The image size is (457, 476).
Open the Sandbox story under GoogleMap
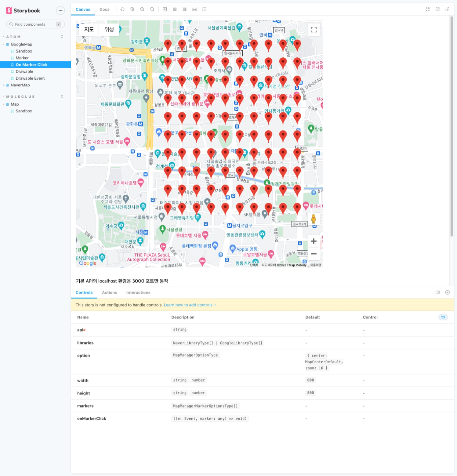[x=24, y=51]
